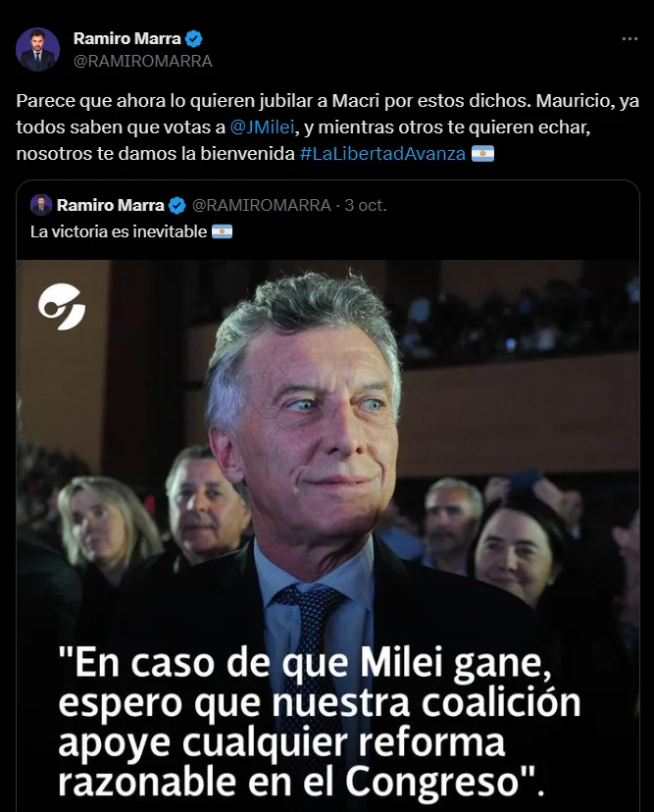Open the quoted tweet's 3 oct. date
This screenshot has height=812, width=654.
pyautogui.click(x=366, y=205)
